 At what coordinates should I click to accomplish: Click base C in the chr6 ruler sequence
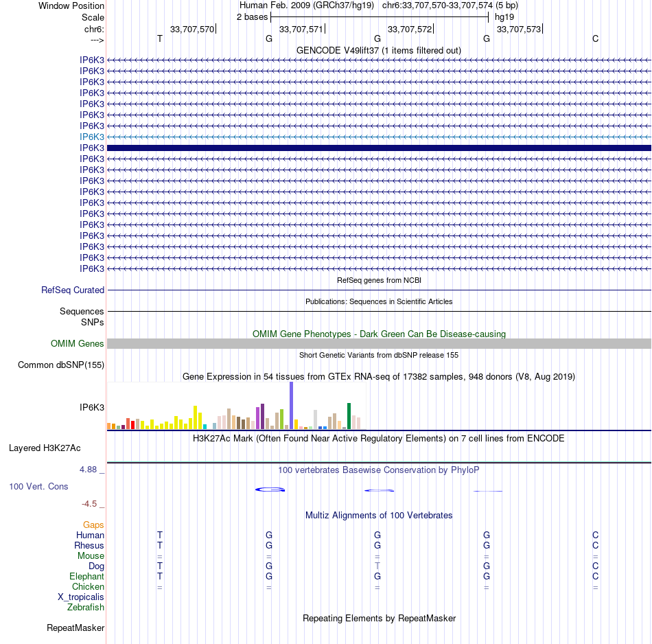click(x=596, y=38)
